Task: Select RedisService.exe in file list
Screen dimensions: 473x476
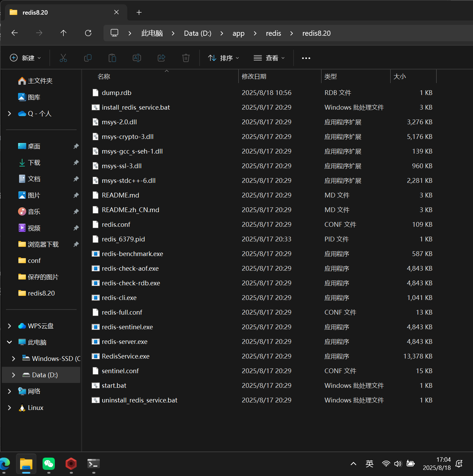Action: point(126,356)
